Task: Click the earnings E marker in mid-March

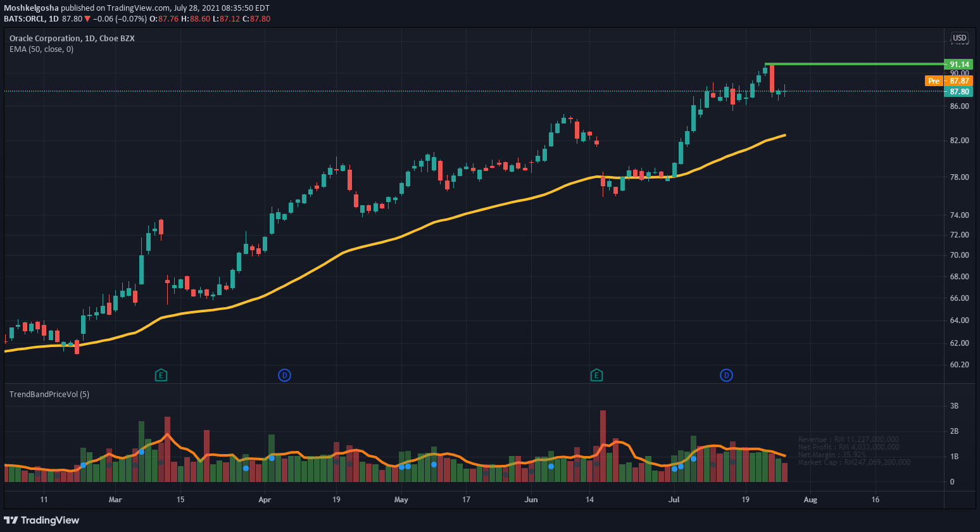Action: (161, 376)
